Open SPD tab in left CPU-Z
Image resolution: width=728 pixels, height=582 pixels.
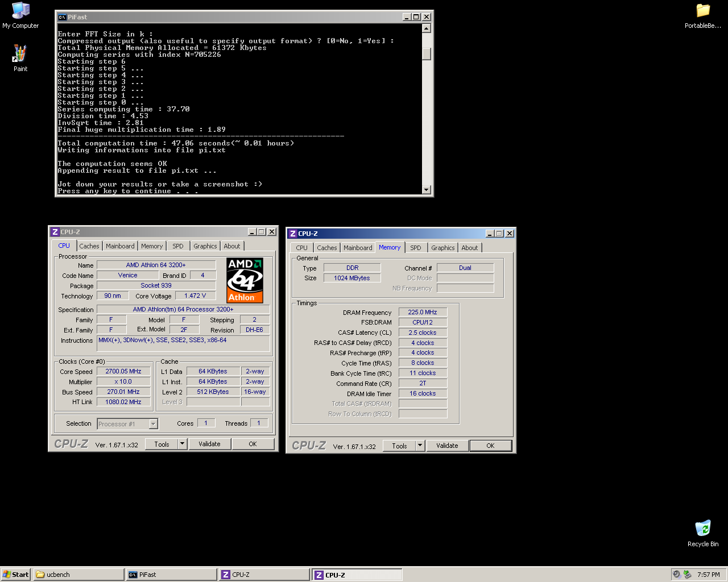pos(178,246)
